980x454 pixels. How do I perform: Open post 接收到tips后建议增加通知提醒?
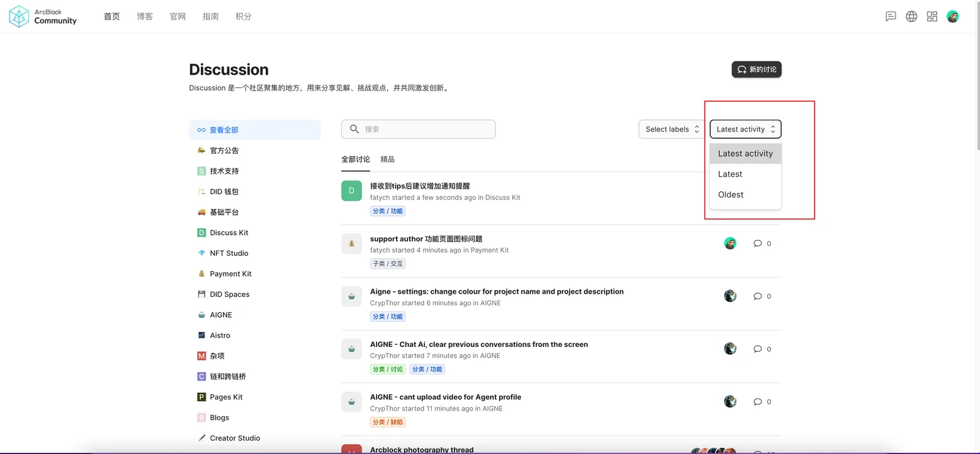point(420,186)
